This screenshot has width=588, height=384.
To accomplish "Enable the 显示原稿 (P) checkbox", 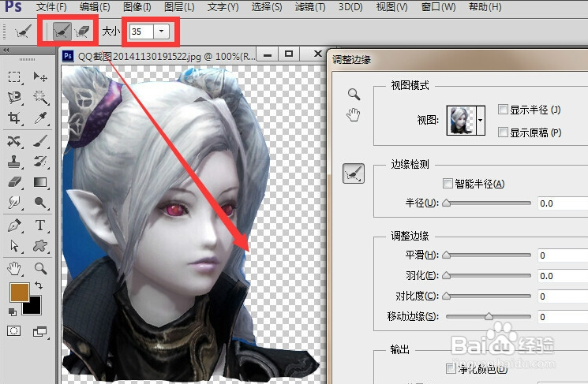I will [503, 132].
